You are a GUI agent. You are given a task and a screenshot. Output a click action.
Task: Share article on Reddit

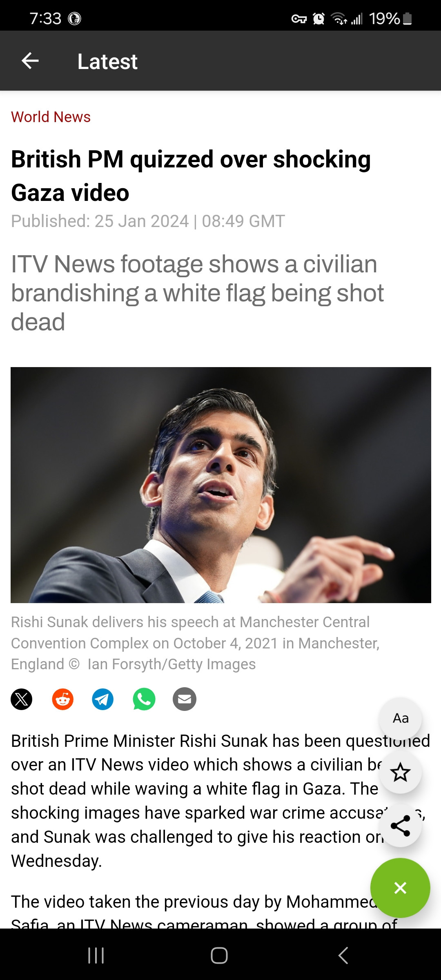(x=62, y=699)
